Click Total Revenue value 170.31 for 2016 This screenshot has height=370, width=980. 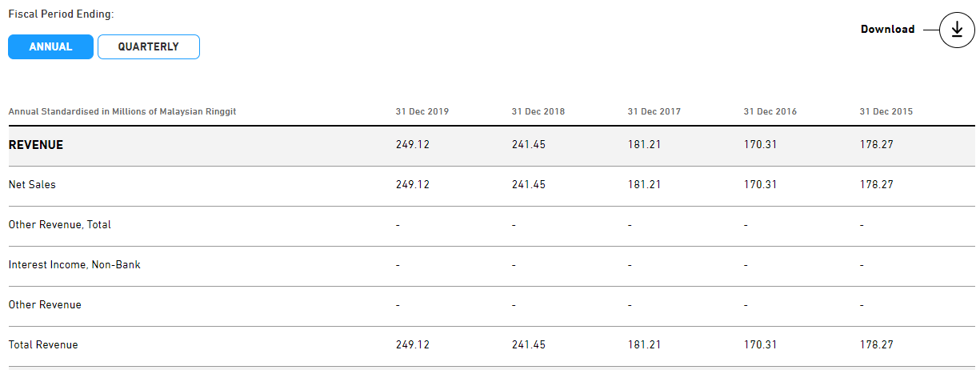click(761, 345)
